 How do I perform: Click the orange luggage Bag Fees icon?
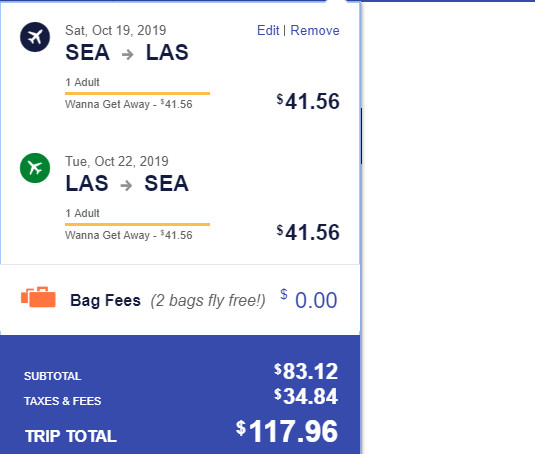38,297
